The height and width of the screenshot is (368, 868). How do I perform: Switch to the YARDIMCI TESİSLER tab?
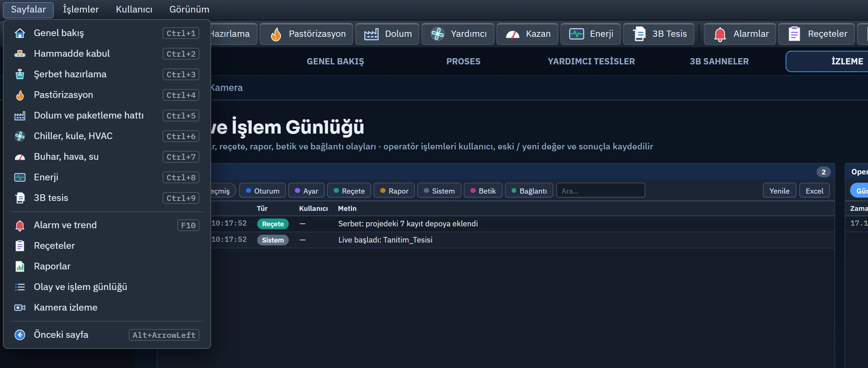591,61
